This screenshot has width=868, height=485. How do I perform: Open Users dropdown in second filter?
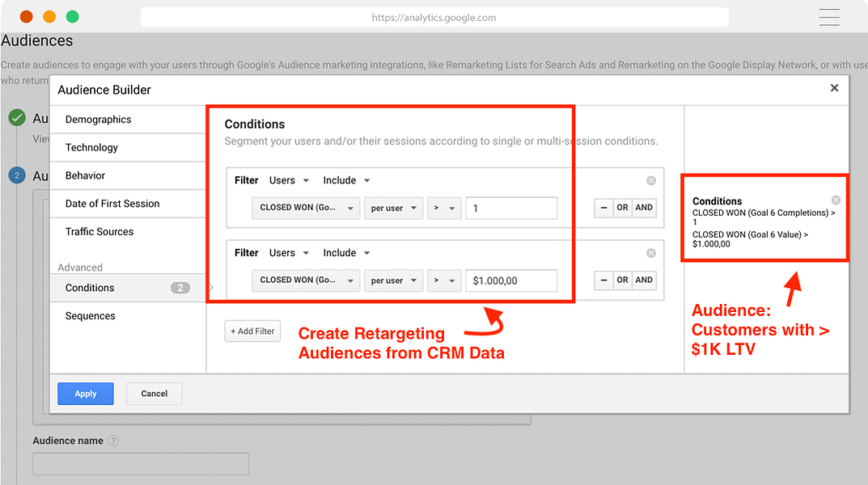coord(289,253)
